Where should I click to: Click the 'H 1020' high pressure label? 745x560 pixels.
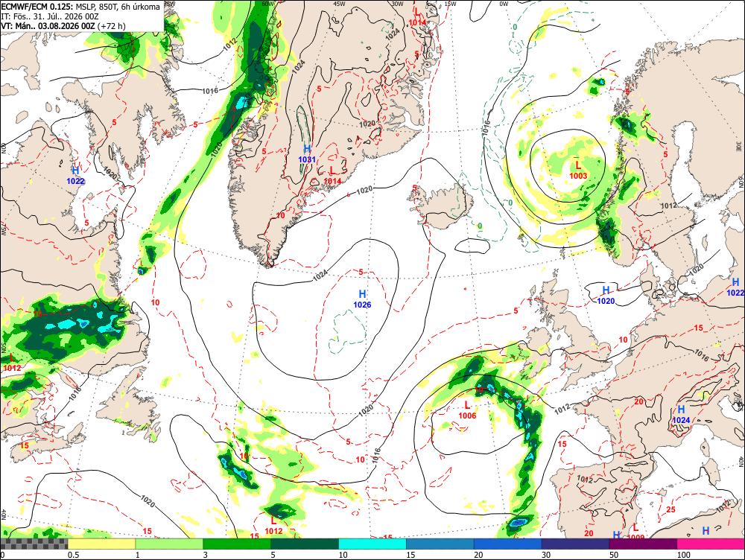(x=606, y=295)
